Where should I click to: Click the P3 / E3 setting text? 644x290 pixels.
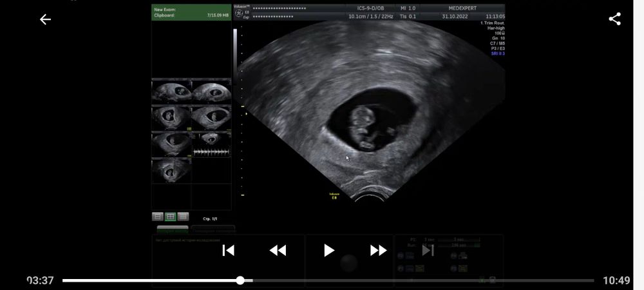[x=498, y=48]
